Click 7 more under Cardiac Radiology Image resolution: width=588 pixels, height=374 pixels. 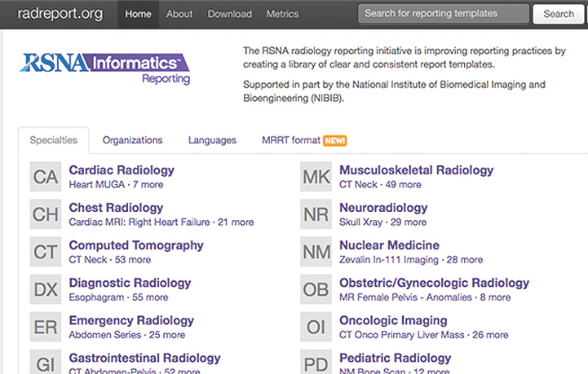coord(148,184)
